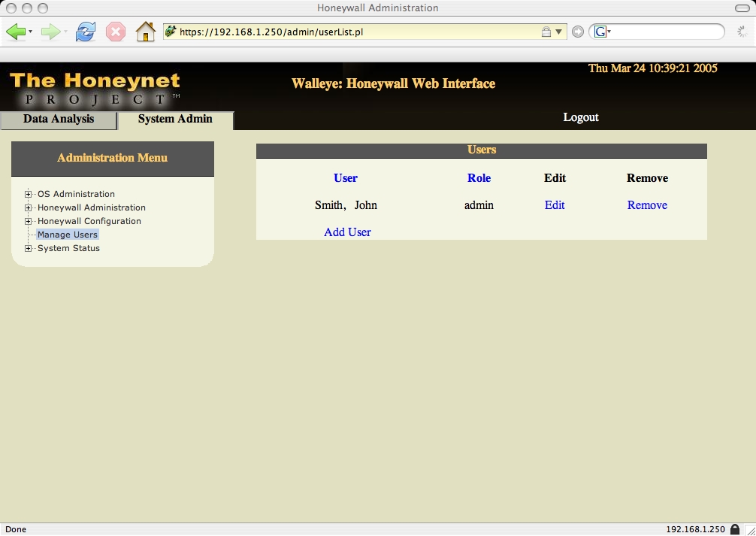Screen dimensions: 756x536
Task: Focus the URL field showing userList.pl
Action: (358, 32)
